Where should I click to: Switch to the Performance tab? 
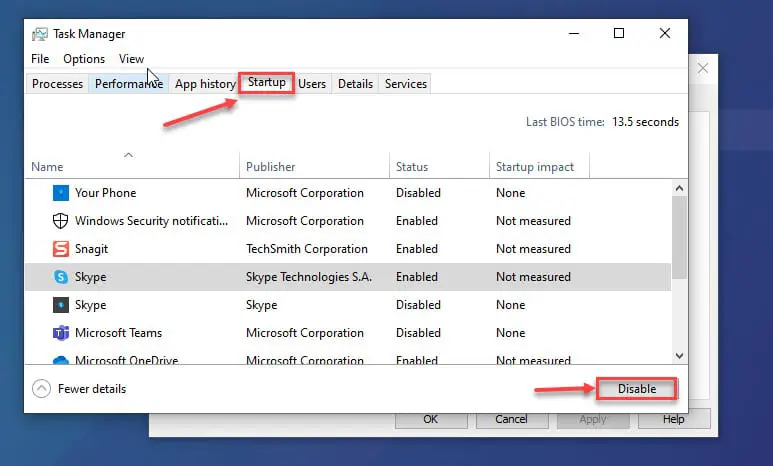[x=129, y=84]
